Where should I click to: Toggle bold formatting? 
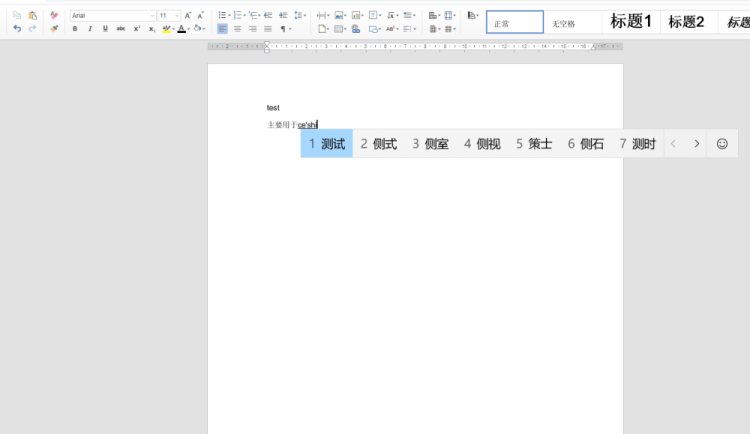coord(75,29)
